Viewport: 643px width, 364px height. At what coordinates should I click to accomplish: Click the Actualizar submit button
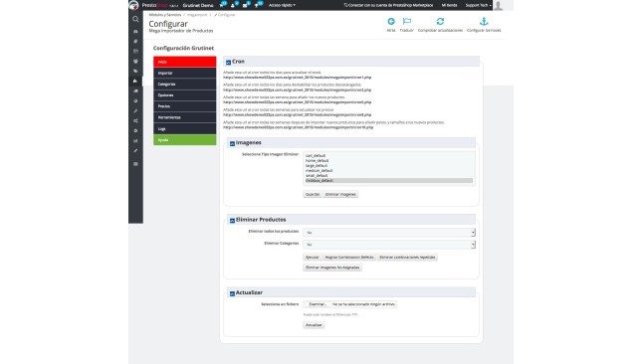(x=314, y=325)
